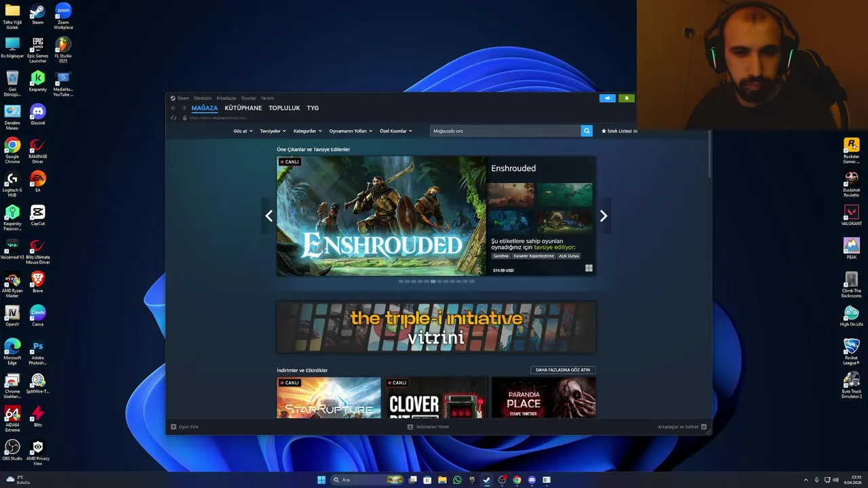Click the Sandbox tag
Image resolution: width=868 pixels, height=488 pixels.
pyautogui.click(x=501, y=256)
